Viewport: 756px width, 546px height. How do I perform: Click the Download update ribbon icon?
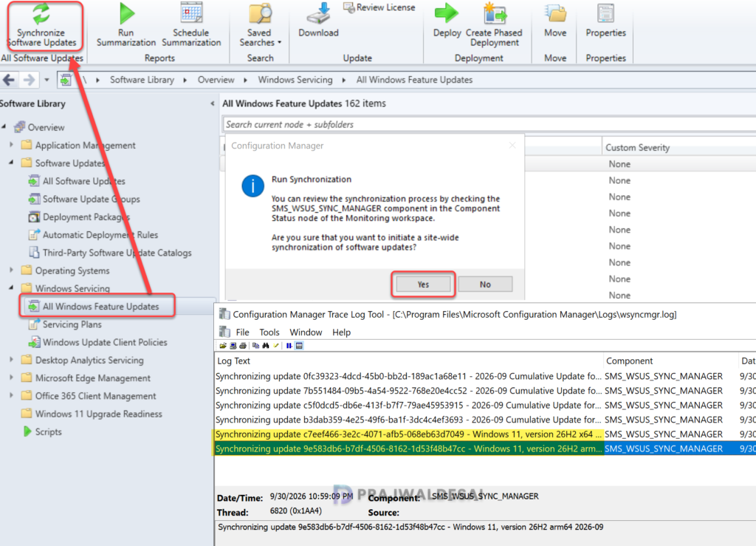(318, 20)
